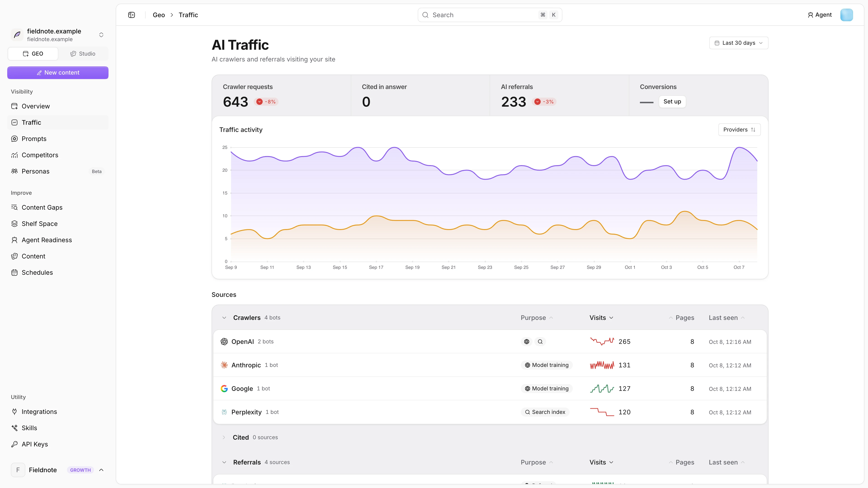Click the Personas people icon
This screenshot has width=868, height=488.
coord(14,171)
